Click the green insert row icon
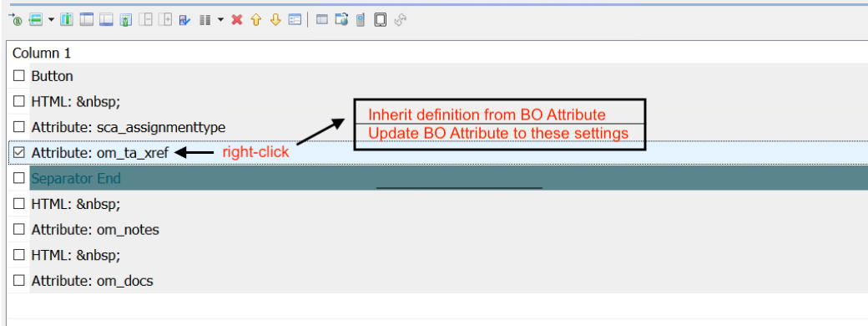The image size is (868, 326). (36, 20)
